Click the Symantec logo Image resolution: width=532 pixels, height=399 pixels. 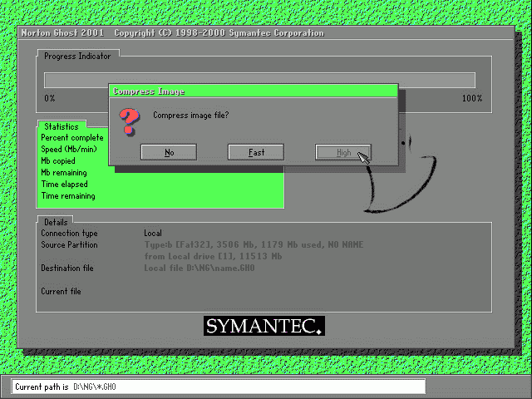(264, 326)
